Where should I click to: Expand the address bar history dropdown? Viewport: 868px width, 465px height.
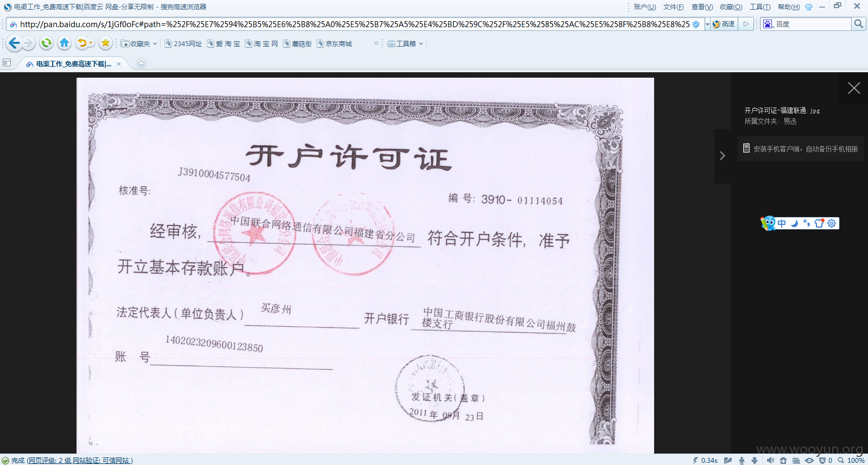coord(707,24)
